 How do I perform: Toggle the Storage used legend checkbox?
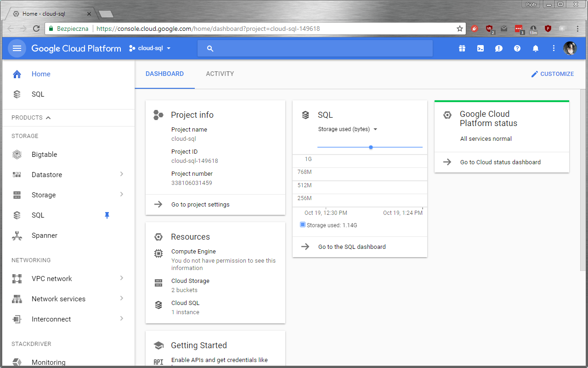303,225
